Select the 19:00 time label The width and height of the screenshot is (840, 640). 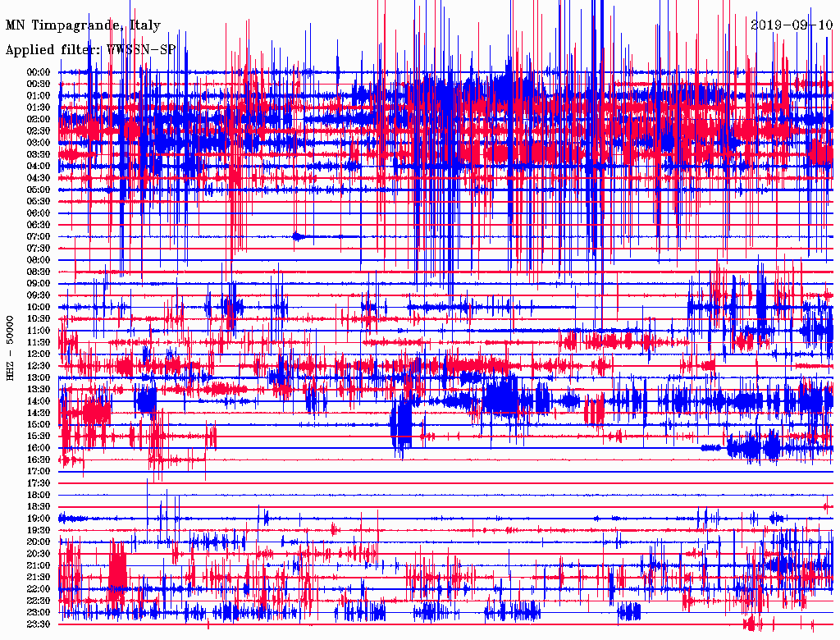[x=39, y=519]
